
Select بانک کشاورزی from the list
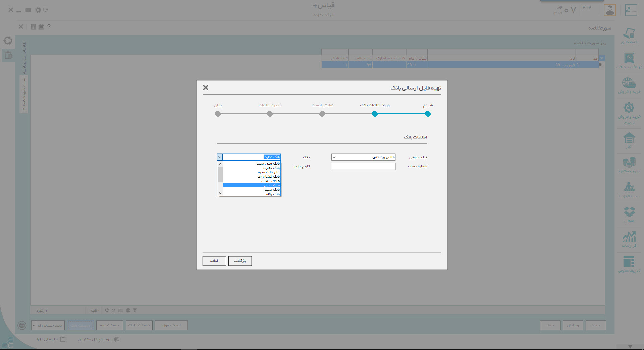pyautogui.click(x=252, y=176)
